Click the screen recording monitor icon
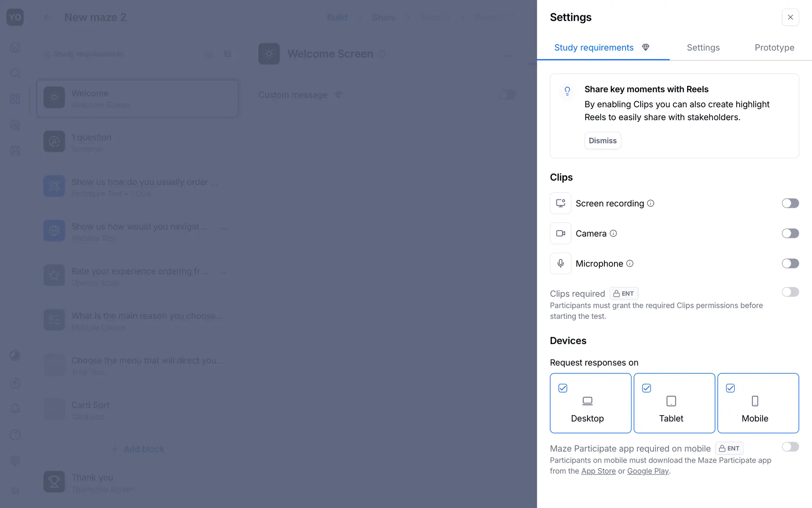The height and width of the screenshot is (508, 812). [x=560, y=203]
